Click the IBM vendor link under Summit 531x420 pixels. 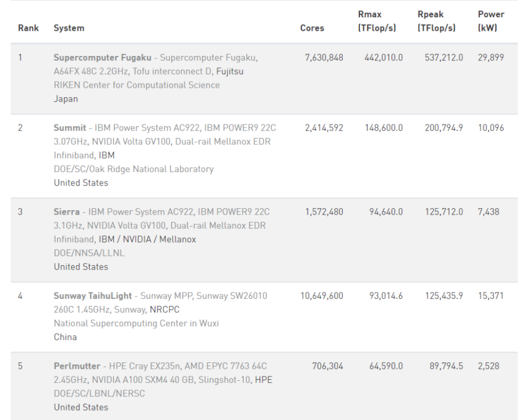point(107,155)
